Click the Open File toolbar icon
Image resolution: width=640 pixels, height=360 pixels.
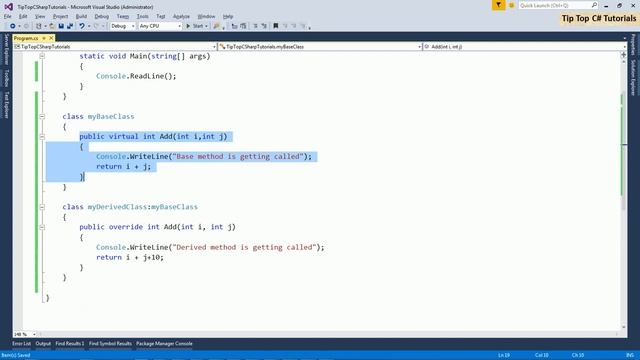[x=52, y=26]
